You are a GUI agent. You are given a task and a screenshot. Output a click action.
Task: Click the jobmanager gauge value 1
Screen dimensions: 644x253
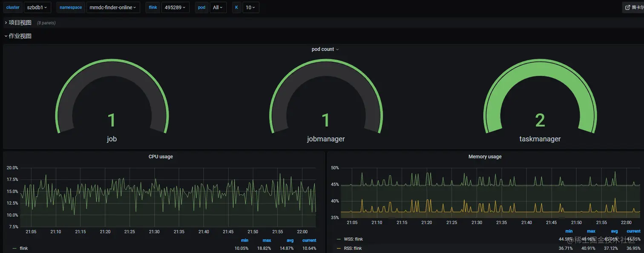point(326,121)
